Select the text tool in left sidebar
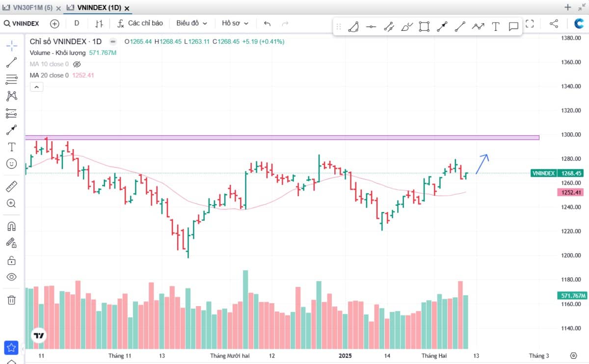 pyautogui.click(x=12, y=147)
